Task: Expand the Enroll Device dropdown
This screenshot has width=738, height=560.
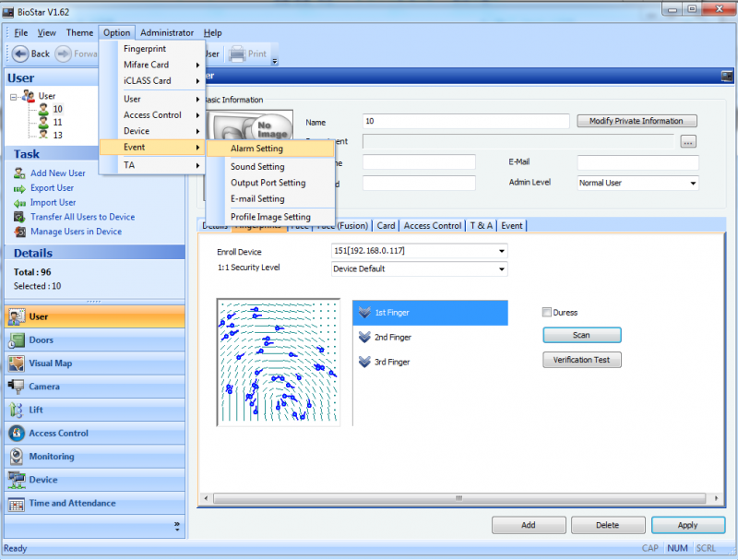Action: click(x=501, y=251)
